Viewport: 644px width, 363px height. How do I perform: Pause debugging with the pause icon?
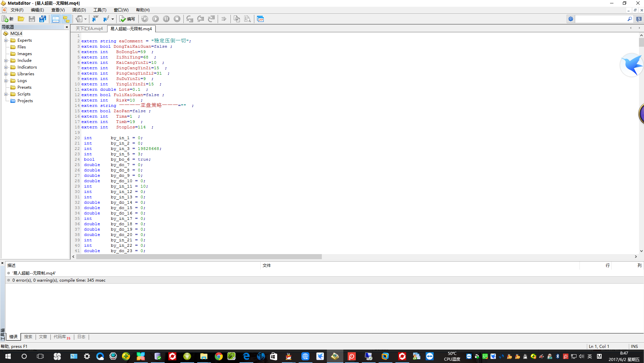point(166,19)
